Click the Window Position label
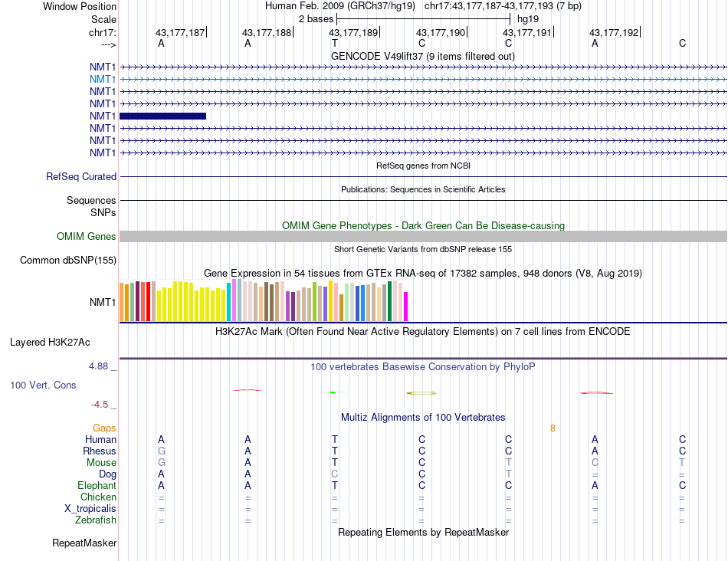 click(x=80, y=6)
